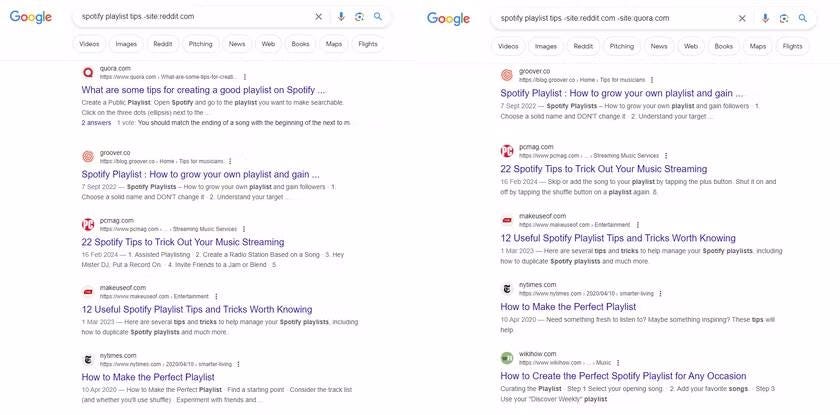The width and height of the screenshot is (840, 415).
Task: Open Groover playlist growth result in left window
Action: coord(200,175)
